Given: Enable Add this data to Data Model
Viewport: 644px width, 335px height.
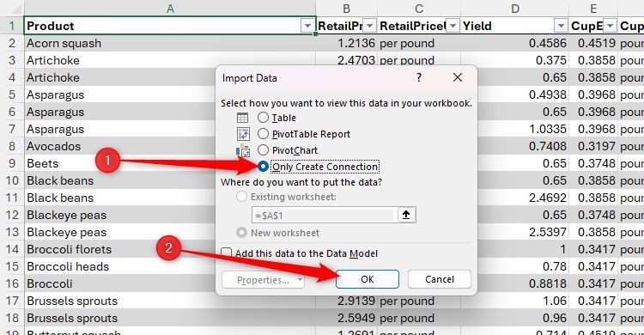Looking at the screenshot, I should pyautogui.click(x=227, y=253).
